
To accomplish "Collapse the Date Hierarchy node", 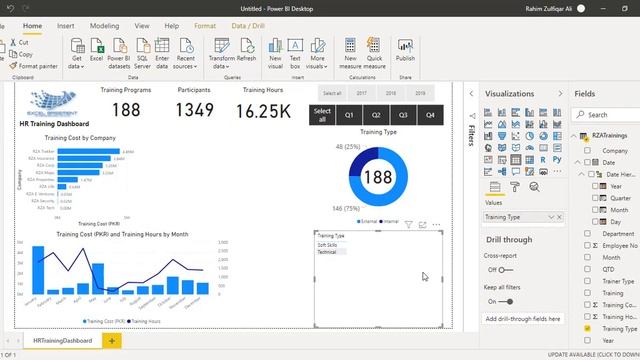I will coord(582,174).
